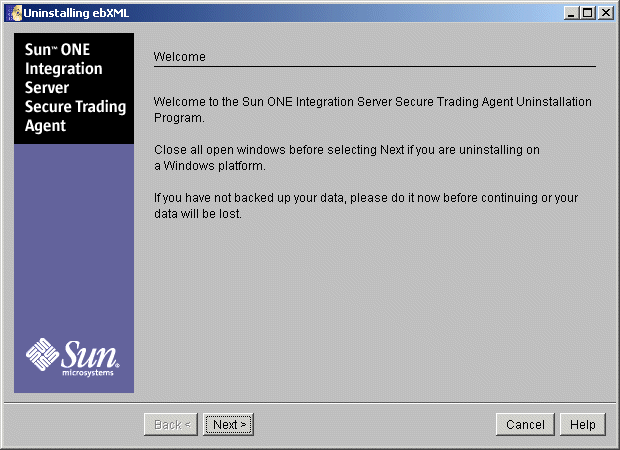
Task: Click the 'Sun ONE Integration Server Secure Trading Agent' banner text
Action: (75, 87)
